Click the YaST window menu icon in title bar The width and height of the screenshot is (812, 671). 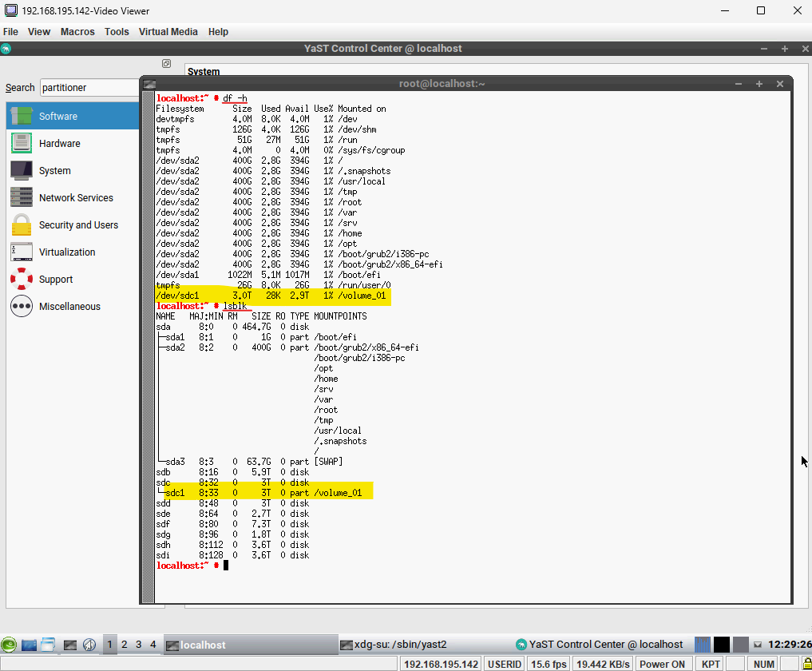(x=6, y=49)
